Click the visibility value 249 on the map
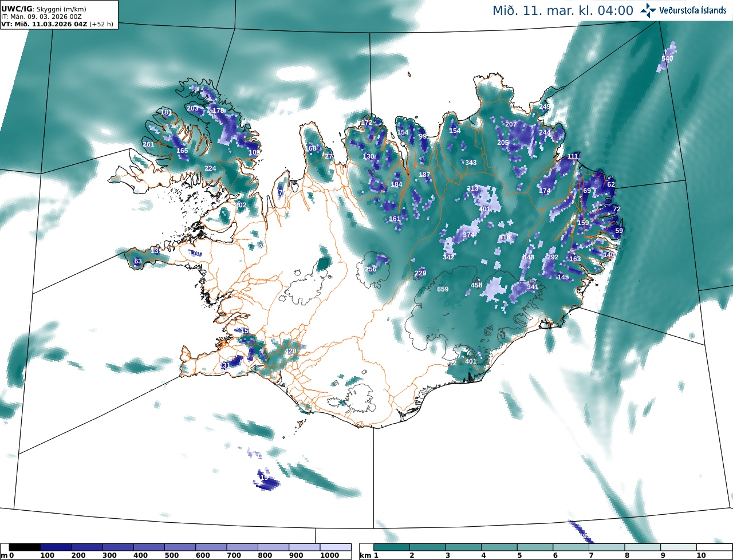Image resolution: width=733 pixels, height=560 pixels. click(x=544, y=107)
